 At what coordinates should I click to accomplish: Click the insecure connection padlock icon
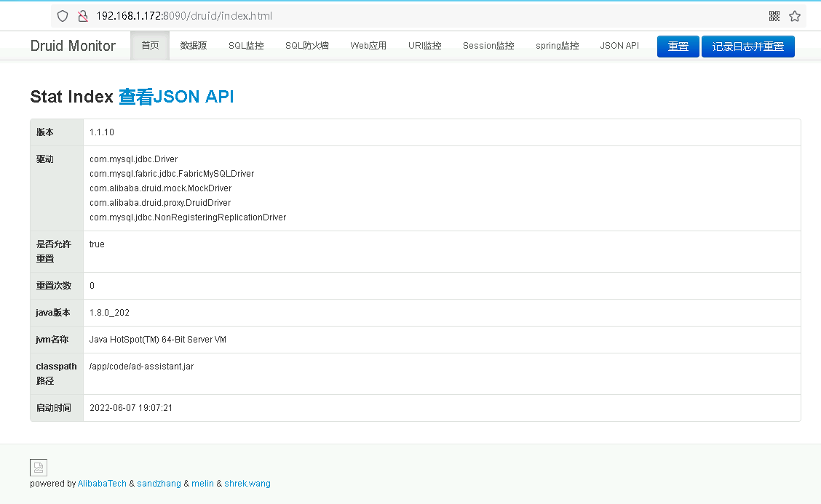pos(83,16)
